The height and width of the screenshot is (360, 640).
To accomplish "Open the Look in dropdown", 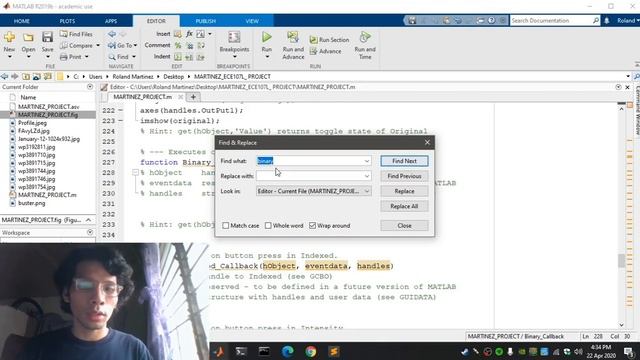I will coord(313,191).
